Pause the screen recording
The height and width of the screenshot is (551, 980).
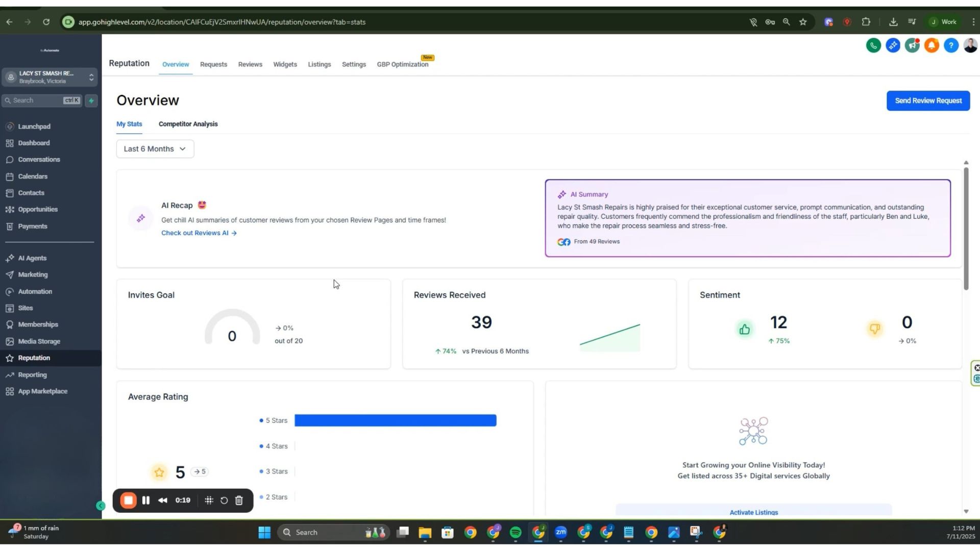pos(146,500)
